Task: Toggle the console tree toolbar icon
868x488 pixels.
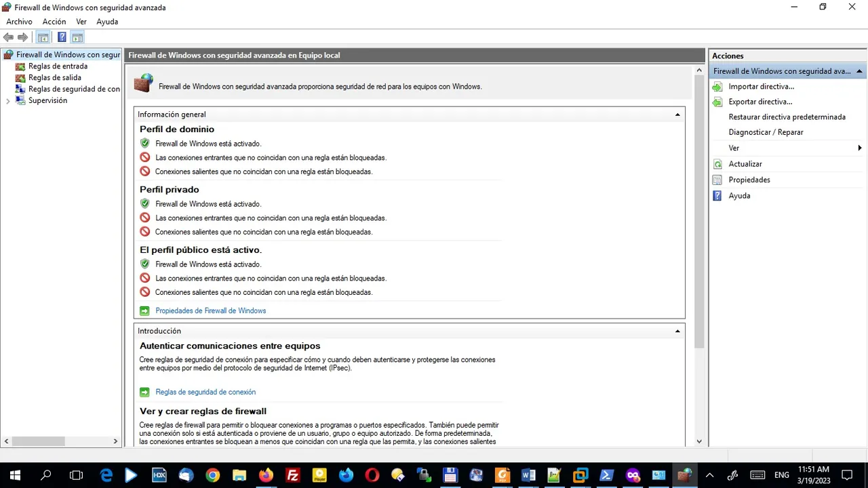Action: pos(43,37)
